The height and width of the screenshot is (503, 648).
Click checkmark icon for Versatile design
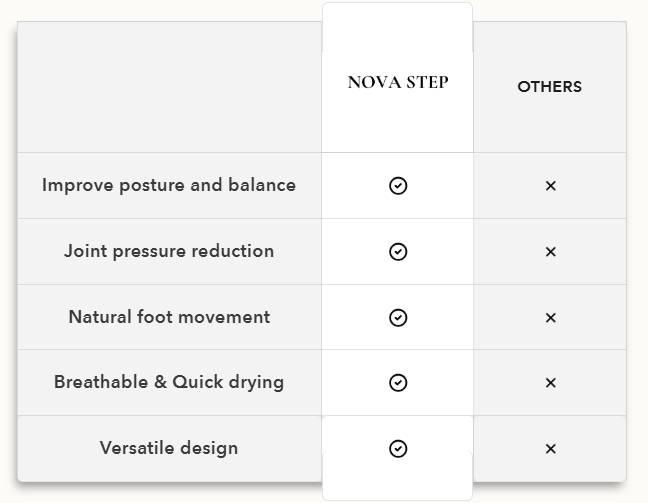coord(398,449)
